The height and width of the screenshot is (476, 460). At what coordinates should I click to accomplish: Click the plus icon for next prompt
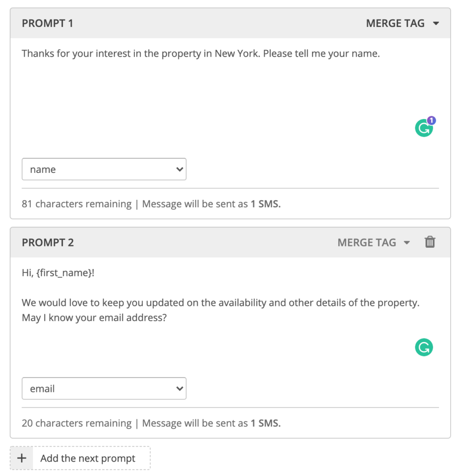[21, 458]
